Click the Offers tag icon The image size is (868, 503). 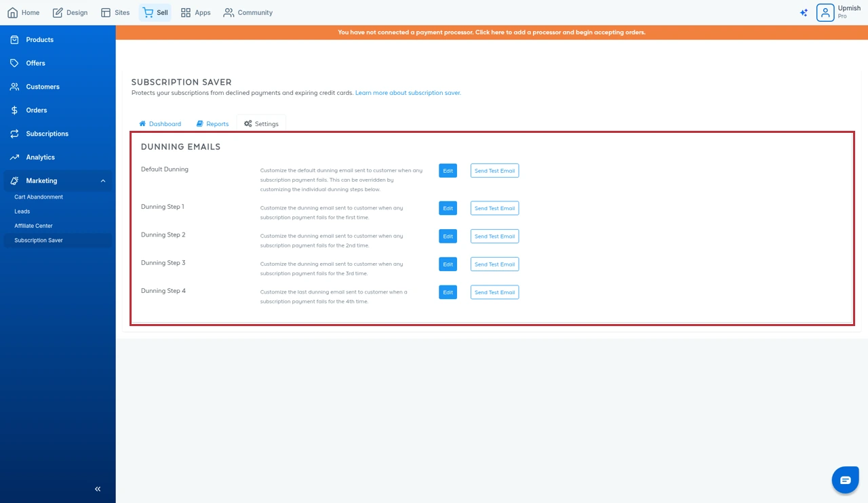[14, 63]
